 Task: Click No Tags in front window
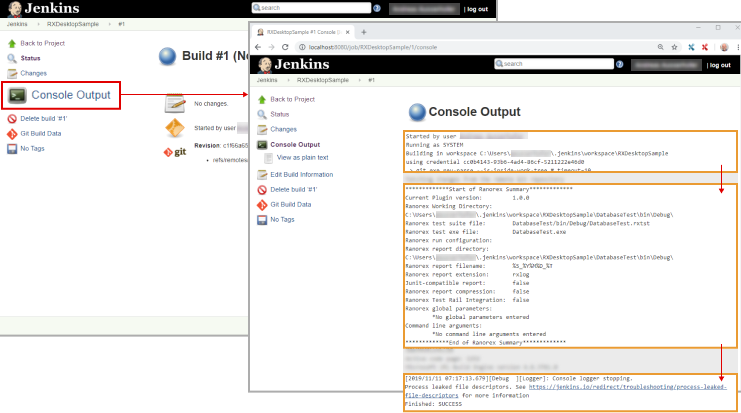pyautogui.click(x=282, y=220)
